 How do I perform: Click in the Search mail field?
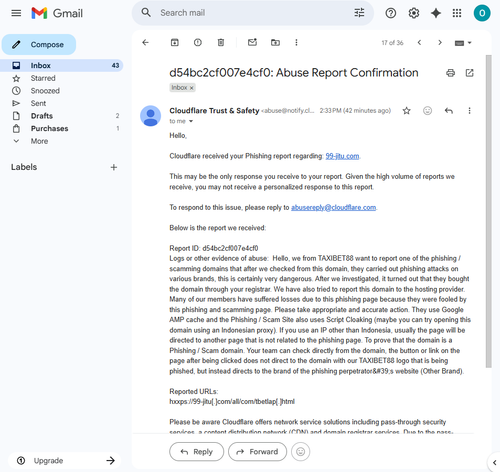pos(253,13)
